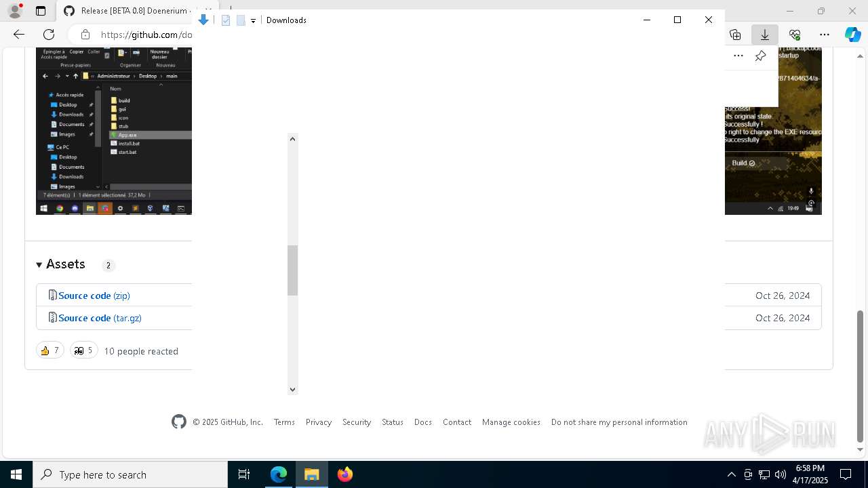Image resolution: width=868 pixels, height=488 pixels.
Task: Open the Status footer link
Action: (x=393, y=422)
